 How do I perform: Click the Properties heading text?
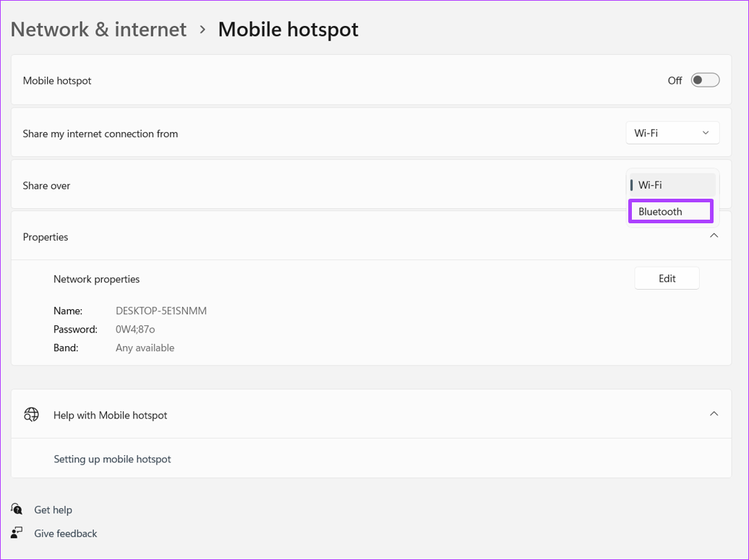[46, 237]
